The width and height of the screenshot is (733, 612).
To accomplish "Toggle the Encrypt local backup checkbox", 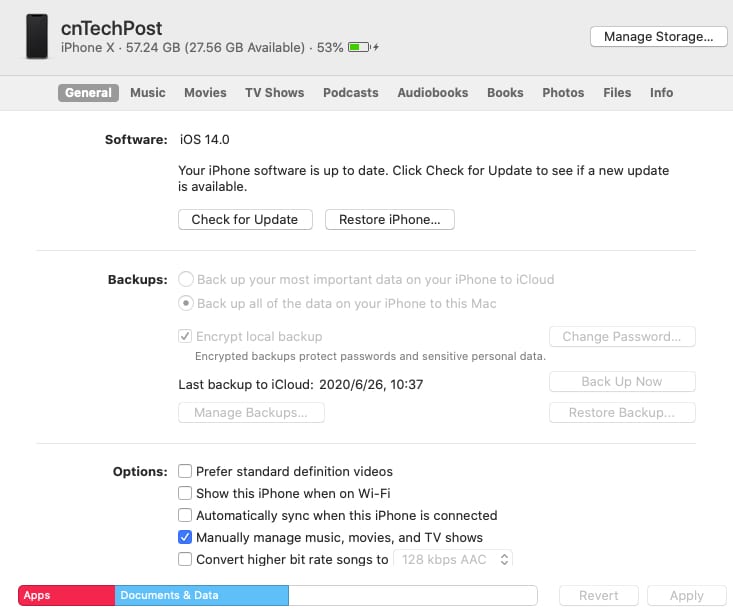I will click(185, 337).
